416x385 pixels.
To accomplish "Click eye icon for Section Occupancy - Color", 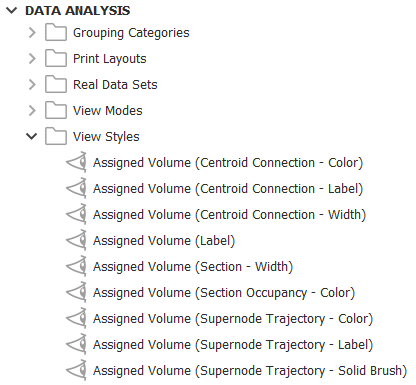I will click(x=76, y=292).
